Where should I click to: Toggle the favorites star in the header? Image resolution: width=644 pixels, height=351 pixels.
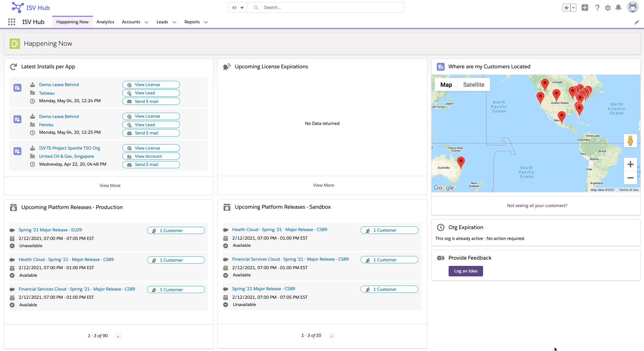coord(566,7)
